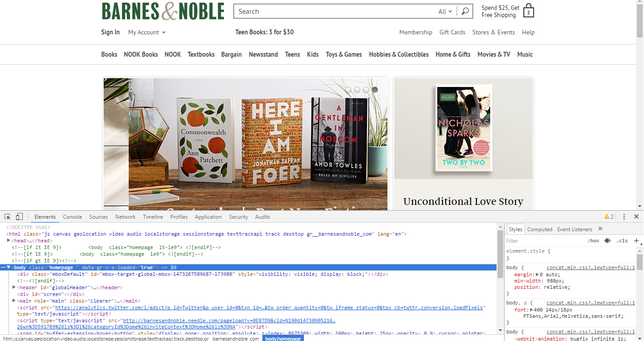Switch to the Computed styles tab
The height and width of the screenshot is (341, 644).
click(539, 229)
